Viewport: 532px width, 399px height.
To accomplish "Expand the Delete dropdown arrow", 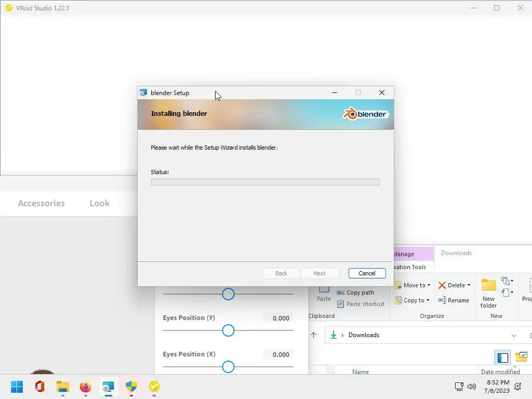I will (x=469, y=285).
